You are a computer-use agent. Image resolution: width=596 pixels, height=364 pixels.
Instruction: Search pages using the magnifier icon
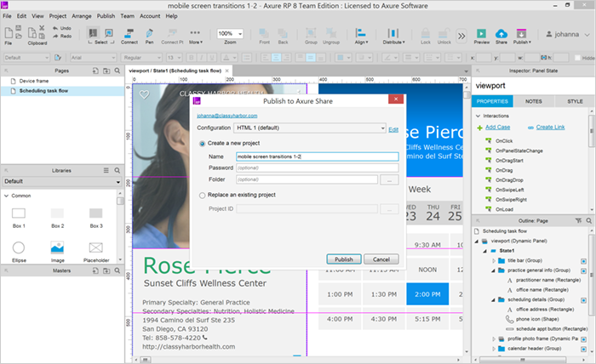[117, 71]
